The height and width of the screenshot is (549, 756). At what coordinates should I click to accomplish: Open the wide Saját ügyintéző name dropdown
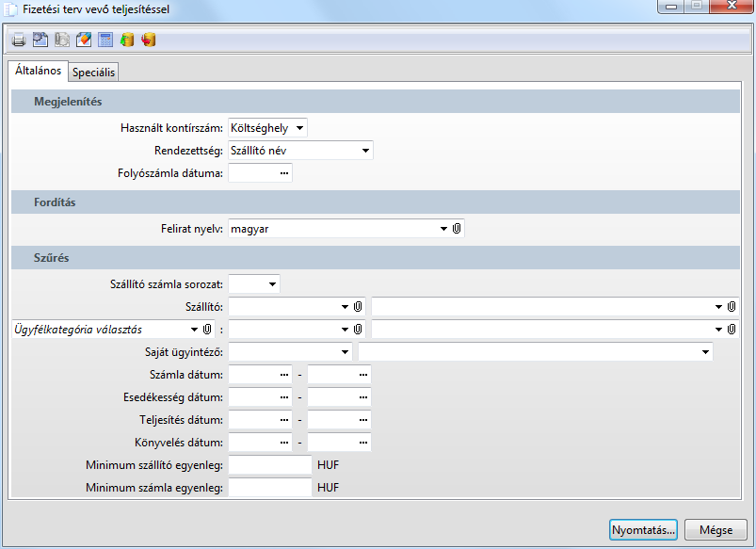pyautogui.click(x=705, y=352)
